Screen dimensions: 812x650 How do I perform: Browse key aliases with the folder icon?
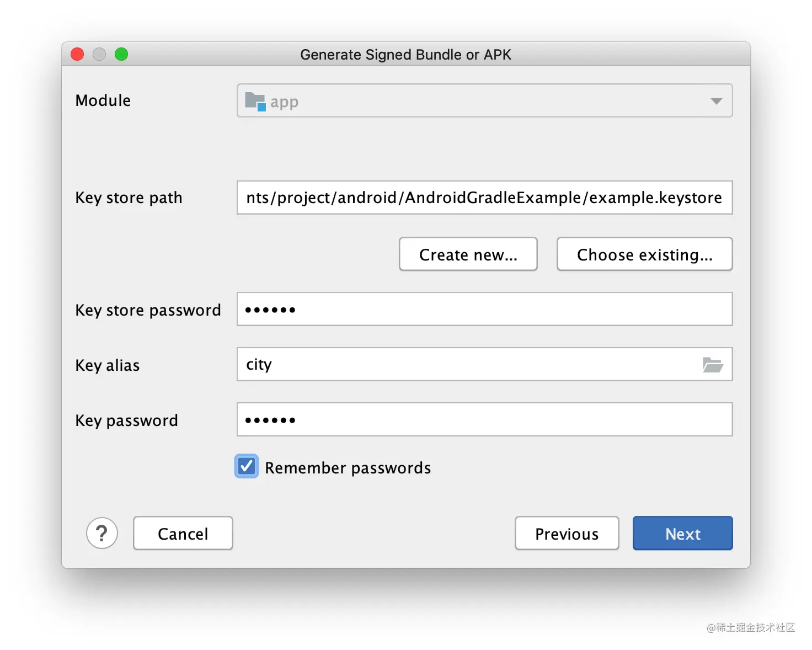[x=713, y=365]
